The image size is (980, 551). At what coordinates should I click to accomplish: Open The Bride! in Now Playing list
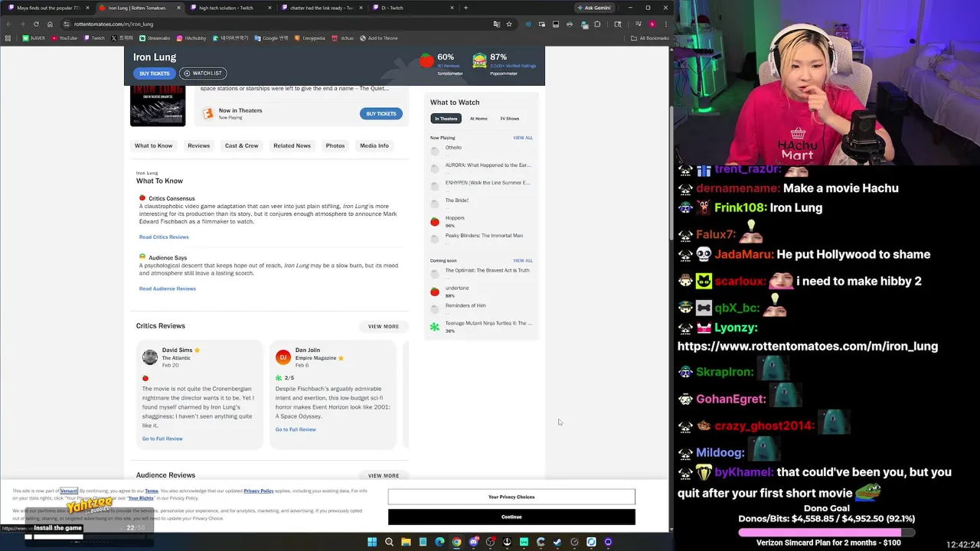pyautogui.click(x=456, y=201)
